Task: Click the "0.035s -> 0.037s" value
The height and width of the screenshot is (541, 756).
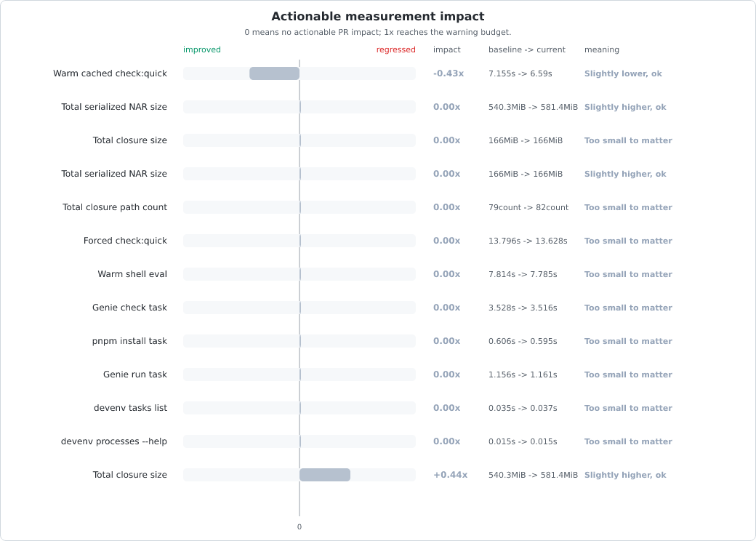Action: 523,408
